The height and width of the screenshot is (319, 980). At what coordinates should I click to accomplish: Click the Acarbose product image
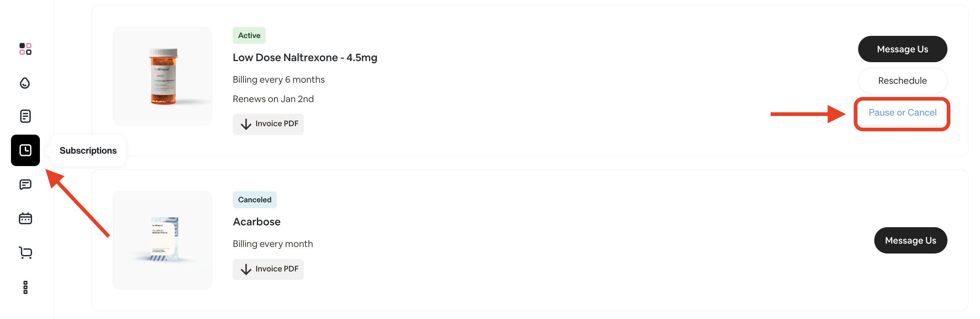coord(162,240)
